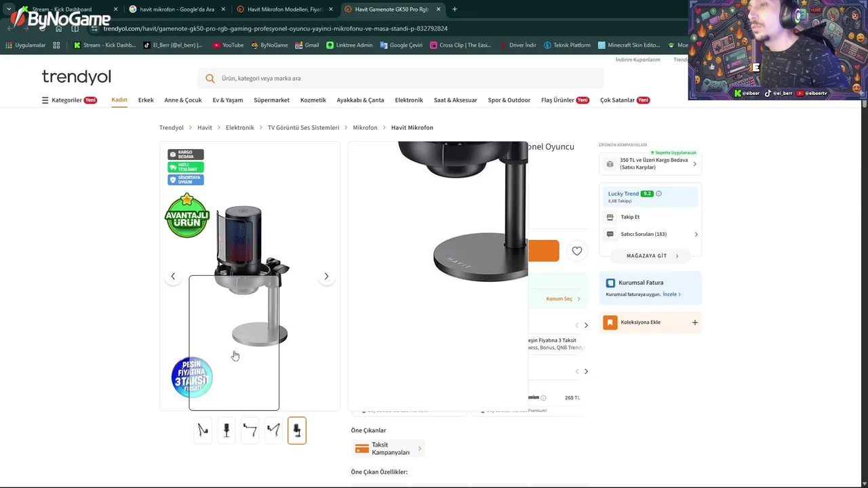Click the Stream - Kick Dashboard bookmark
868x488 pixels.
[104, 45]
